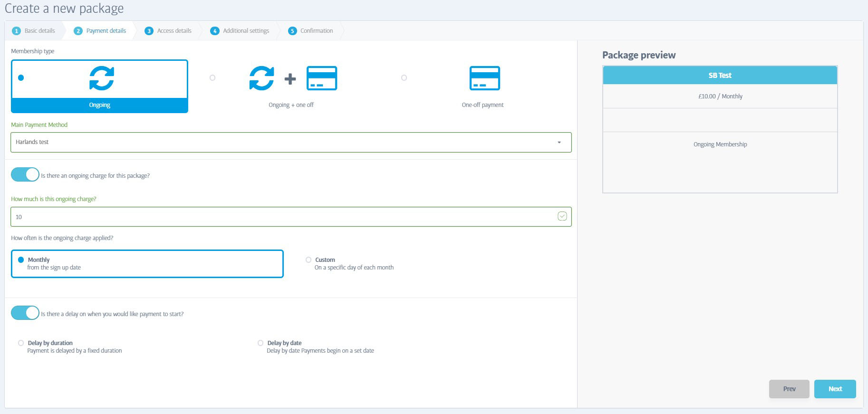Click step 1 number badge
This screenshot has height=414, width=868.
point(16,31)
